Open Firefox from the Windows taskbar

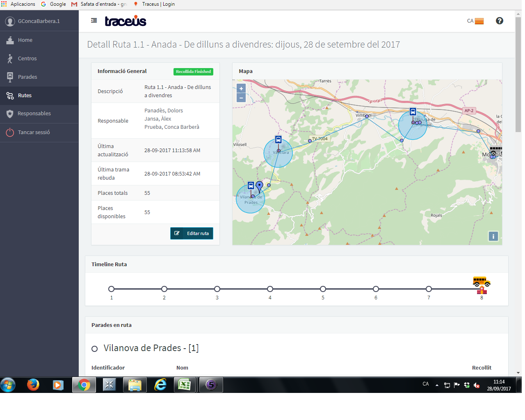click(x=33, y=385)
